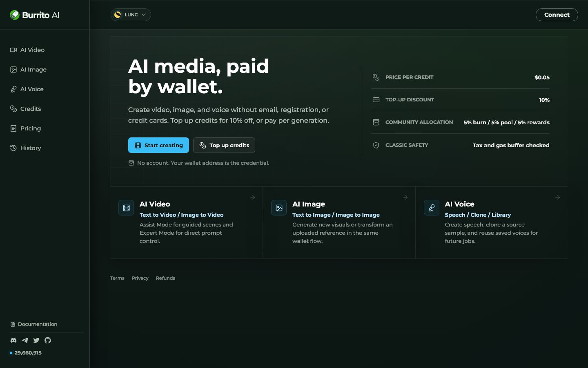Click the Start creating button
This screenshot has width=588, height=368.
pyautogui.click(x=158, y=145)
